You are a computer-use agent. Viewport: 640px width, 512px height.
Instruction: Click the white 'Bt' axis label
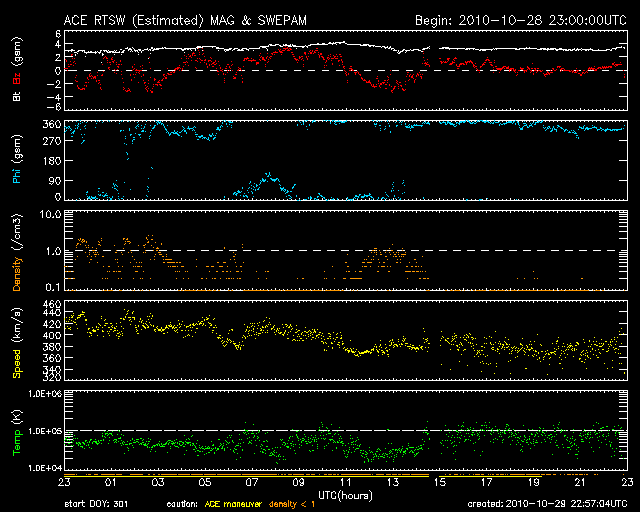[17, 97]
